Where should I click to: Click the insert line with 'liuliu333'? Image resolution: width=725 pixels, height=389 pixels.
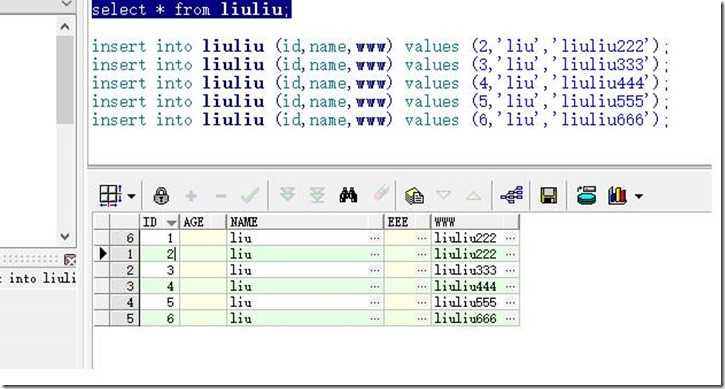coord(380,65)
